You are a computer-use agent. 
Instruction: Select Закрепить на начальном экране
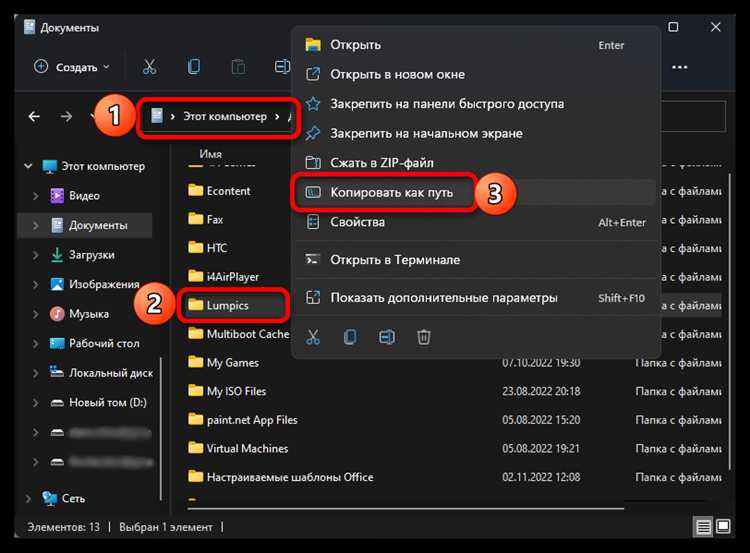(475, 133)
